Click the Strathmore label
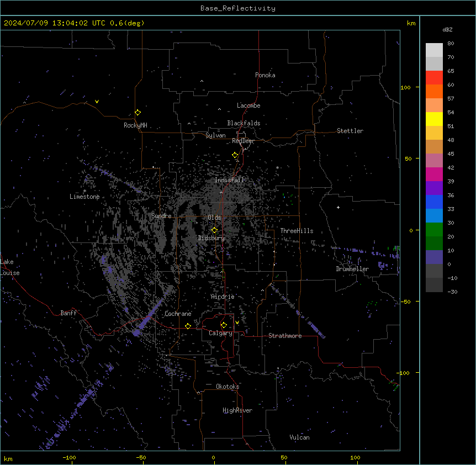 pyautogui.click(x=285, y=336)
